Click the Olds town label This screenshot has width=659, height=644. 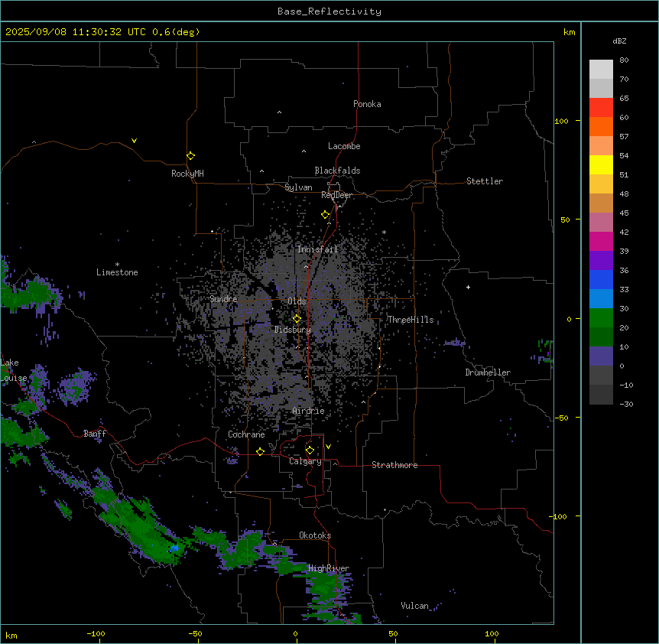coord(297,301)
